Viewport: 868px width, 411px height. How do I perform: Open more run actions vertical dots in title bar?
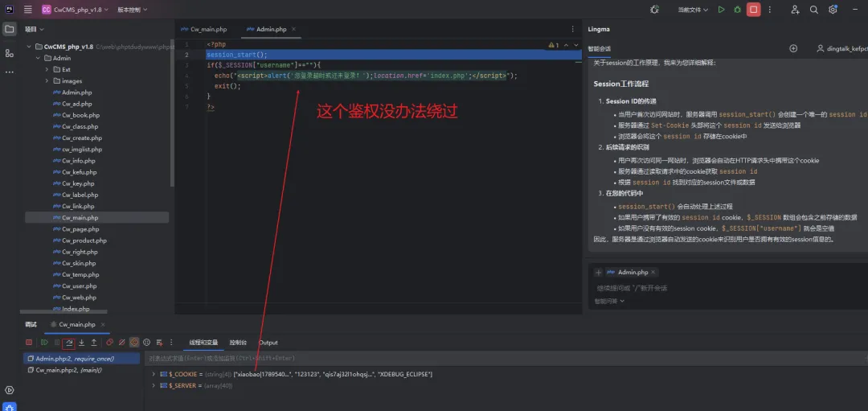(769, 10)
